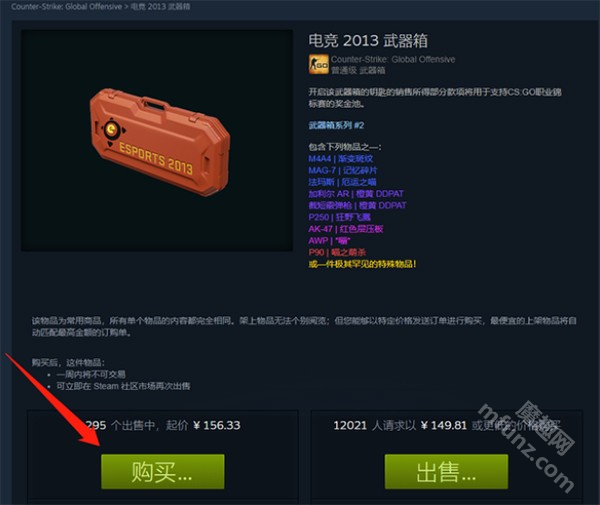The image size is (600, 505).
Task: Open the AK-47 红色层压板 item link
Action: [x=346, y=229]
